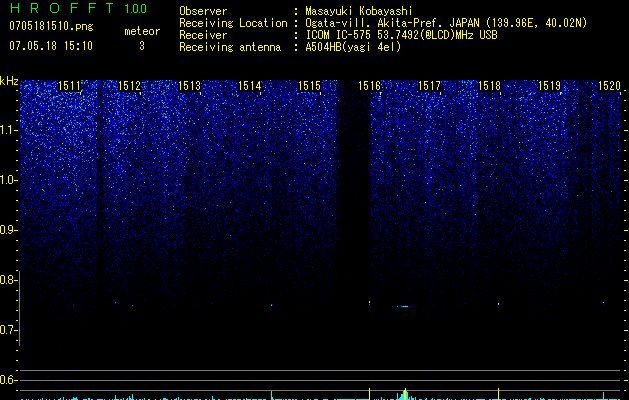Click the 0.9 kHz axis label
This screenshot has width=629, height=400.
coord(7,230)
